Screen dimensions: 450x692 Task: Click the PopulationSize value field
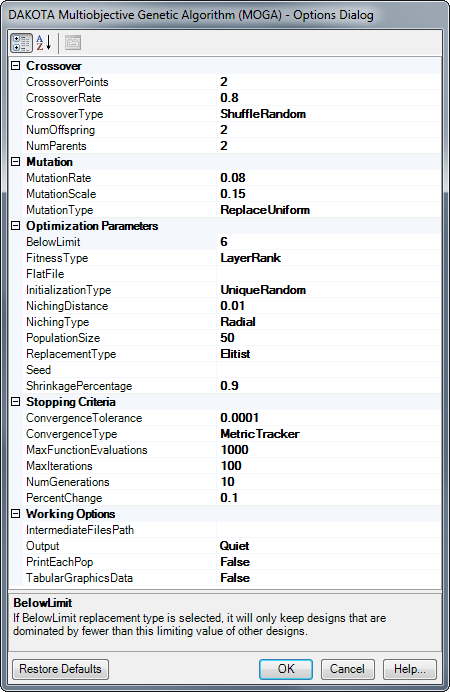tap(329, 338)
